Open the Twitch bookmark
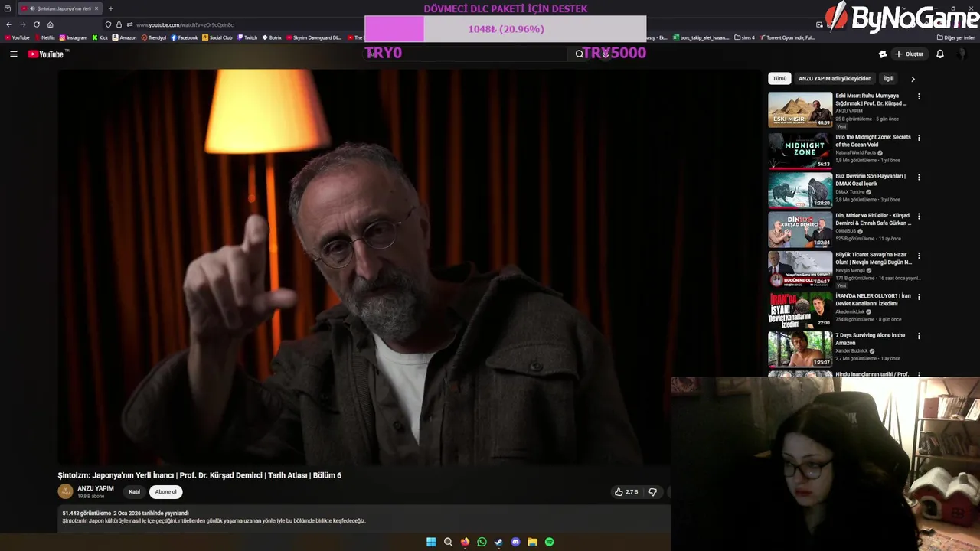Image resolution: width=980 pixels, height=551 pixels. 247,37
